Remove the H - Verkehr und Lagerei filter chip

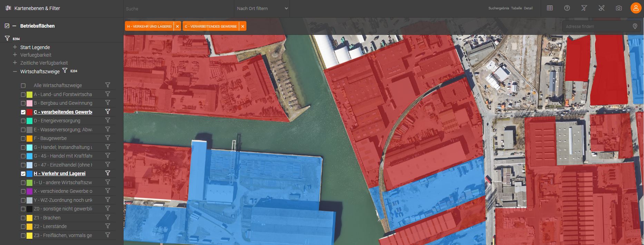tap(177, 26)
